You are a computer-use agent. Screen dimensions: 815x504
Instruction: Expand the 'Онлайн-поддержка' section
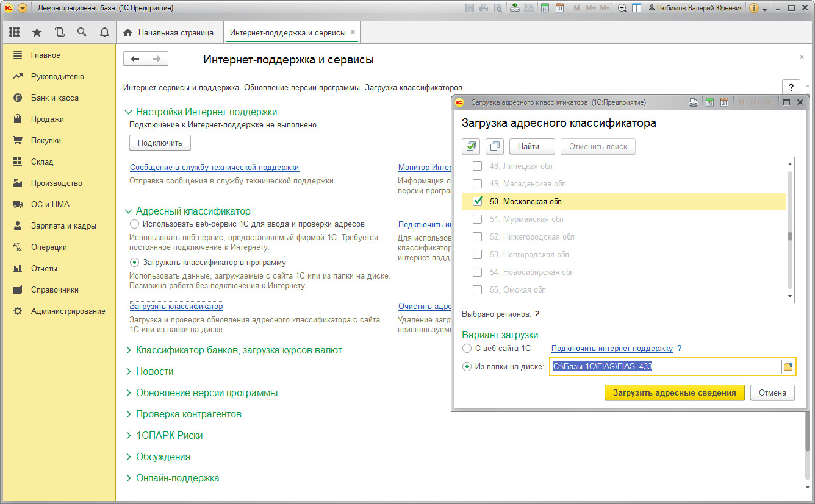(x=128, y=478)
